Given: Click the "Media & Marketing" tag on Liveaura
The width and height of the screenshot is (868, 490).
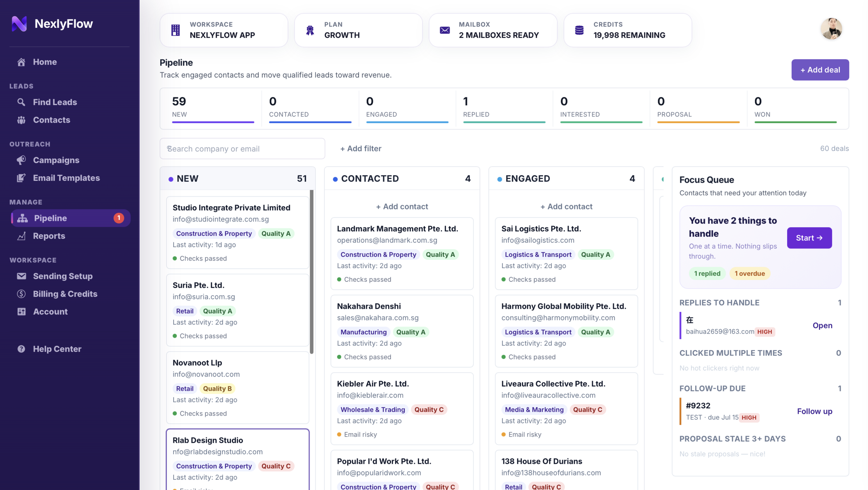Looking at the screenshot, I should 534,410.
